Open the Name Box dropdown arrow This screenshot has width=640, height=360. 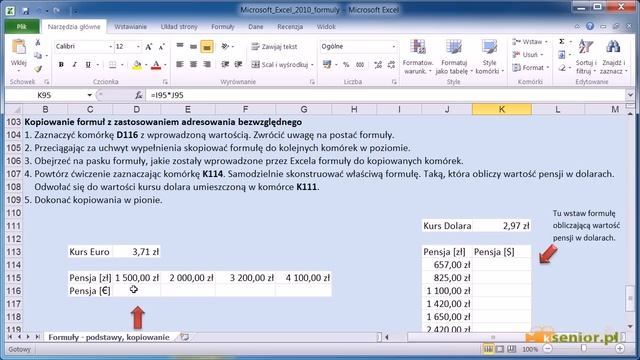click(x=89, y=95)
